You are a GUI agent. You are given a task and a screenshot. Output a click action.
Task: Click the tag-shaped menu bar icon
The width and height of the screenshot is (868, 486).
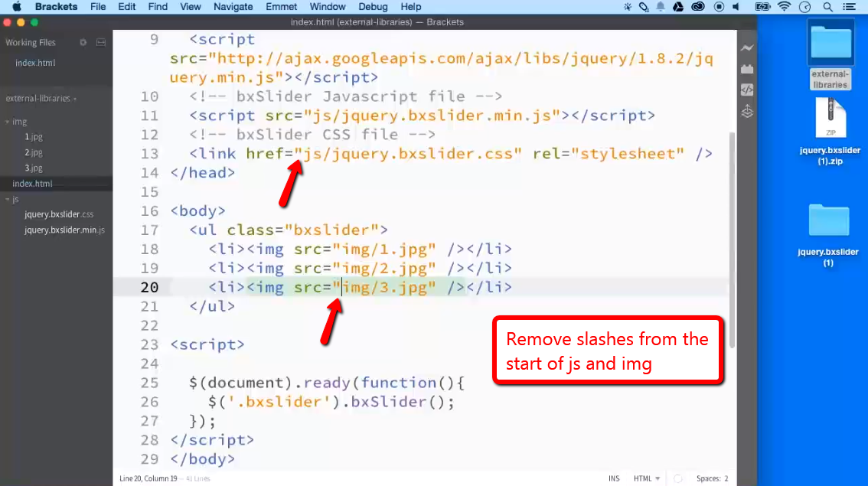[x=644, y=7]
